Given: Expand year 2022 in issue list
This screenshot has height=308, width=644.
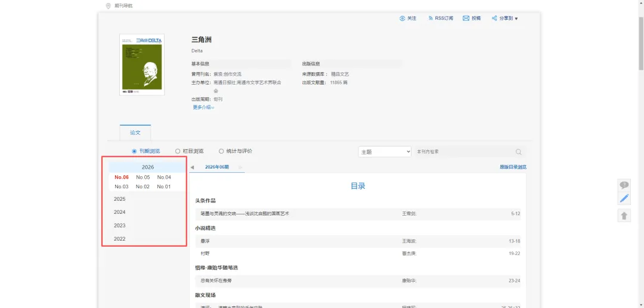Looking at the screenshot, I should click(x=119, y=239).
